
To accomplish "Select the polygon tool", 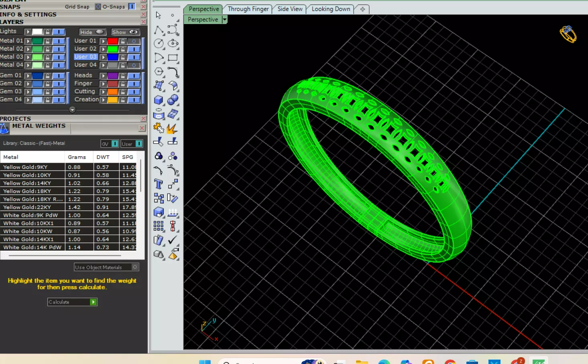I will coord(159,72).
